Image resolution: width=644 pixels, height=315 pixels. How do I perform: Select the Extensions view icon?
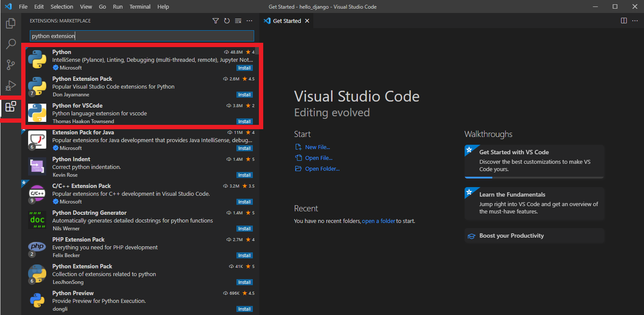pos(10,106)
